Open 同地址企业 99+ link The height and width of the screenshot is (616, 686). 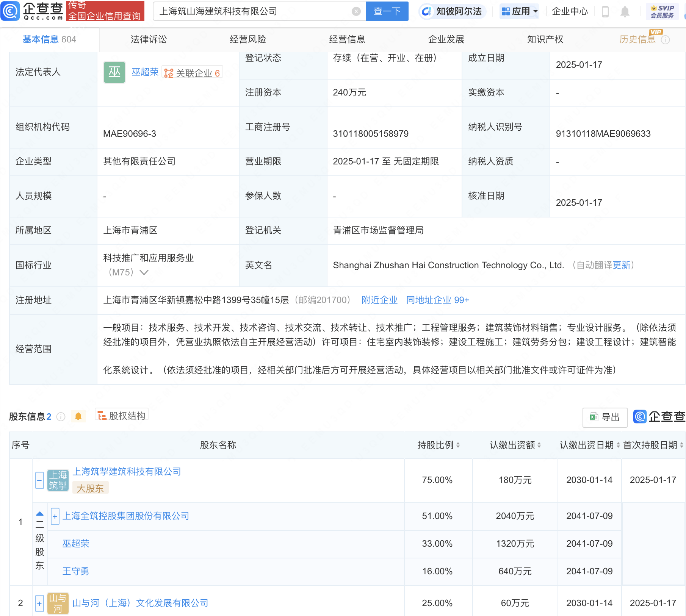coord(437,300)
